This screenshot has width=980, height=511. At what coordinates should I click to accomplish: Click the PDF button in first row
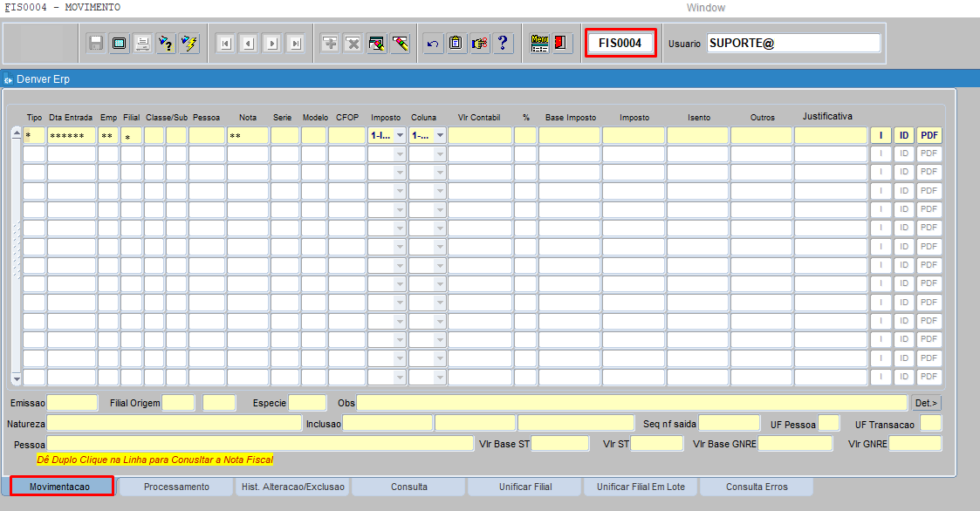click(929, 135)
